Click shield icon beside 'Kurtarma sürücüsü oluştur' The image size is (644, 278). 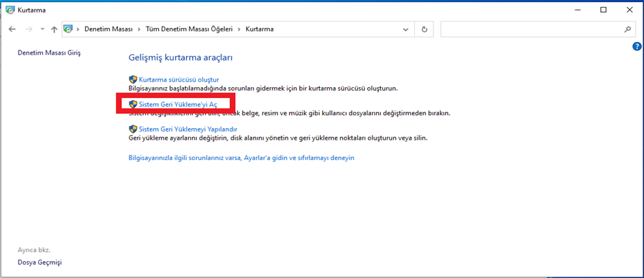[x=133, y=80]
